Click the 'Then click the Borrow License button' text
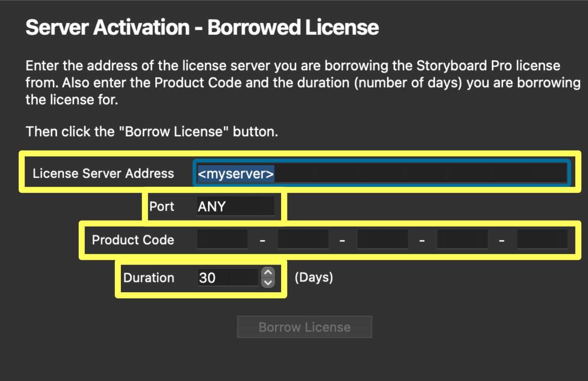Image resolution: width=588 pixels, height=381 pixels. (152, 131)
